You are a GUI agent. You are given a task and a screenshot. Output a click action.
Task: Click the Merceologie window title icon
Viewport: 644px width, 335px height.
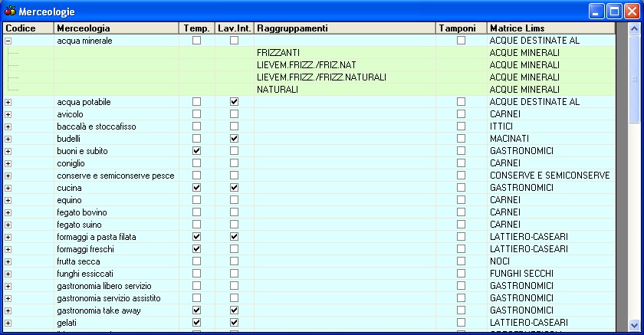9,11
